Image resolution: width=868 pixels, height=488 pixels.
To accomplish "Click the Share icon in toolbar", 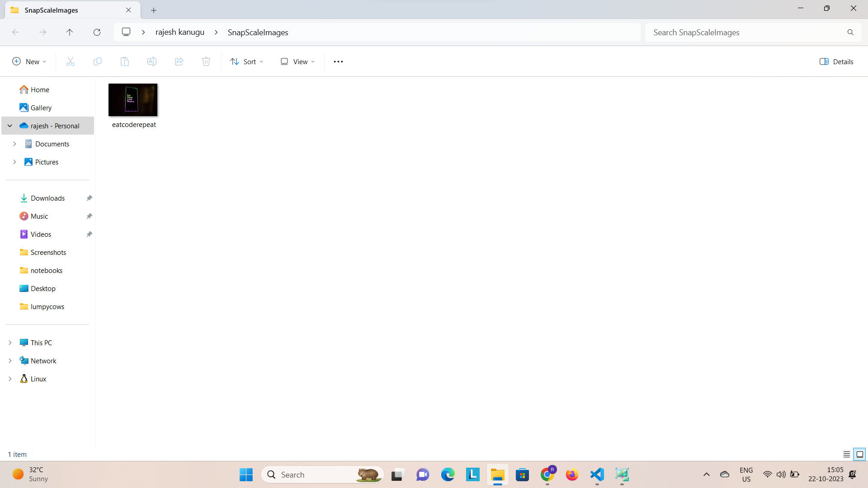I will point(179,61).
